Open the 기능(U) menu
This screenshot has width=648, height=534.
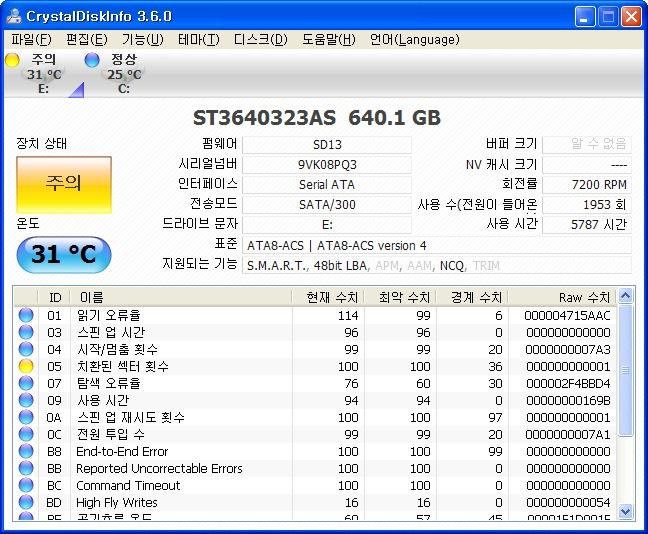(143, 40)
